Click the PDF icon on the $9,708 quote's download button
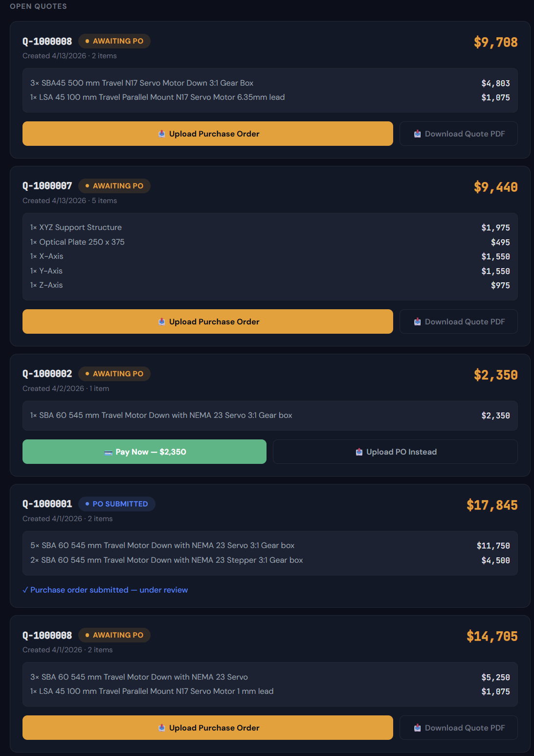Viewport: 534px width, 756px height. [417, 134]
